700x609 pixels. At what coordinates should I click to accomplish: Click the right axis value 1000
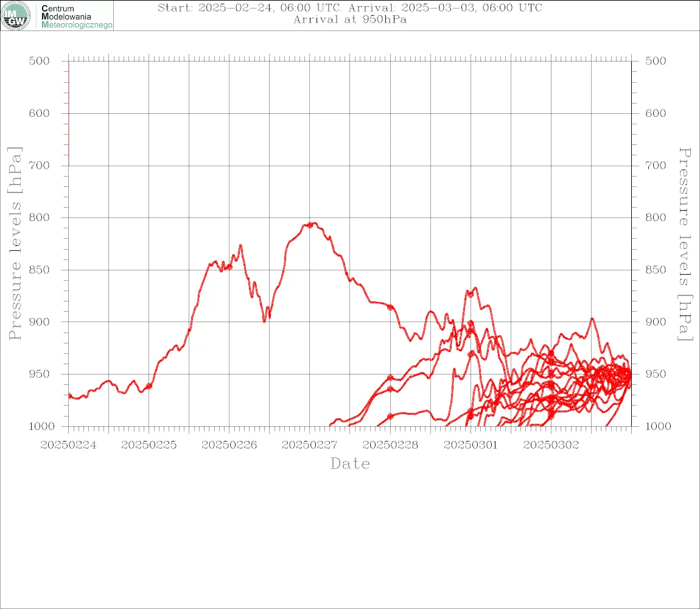[x=658, y=426]
